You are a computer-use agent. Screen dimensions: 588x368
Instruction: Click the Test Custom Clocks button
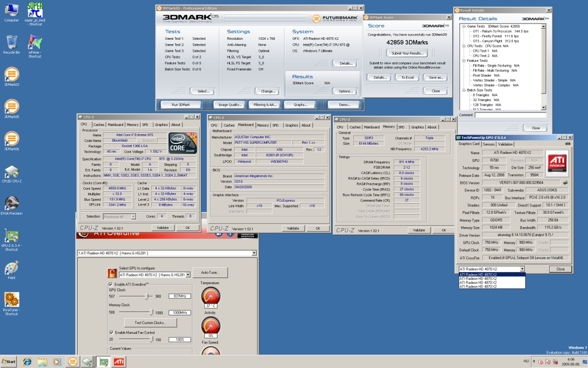(x=150, y=322)
